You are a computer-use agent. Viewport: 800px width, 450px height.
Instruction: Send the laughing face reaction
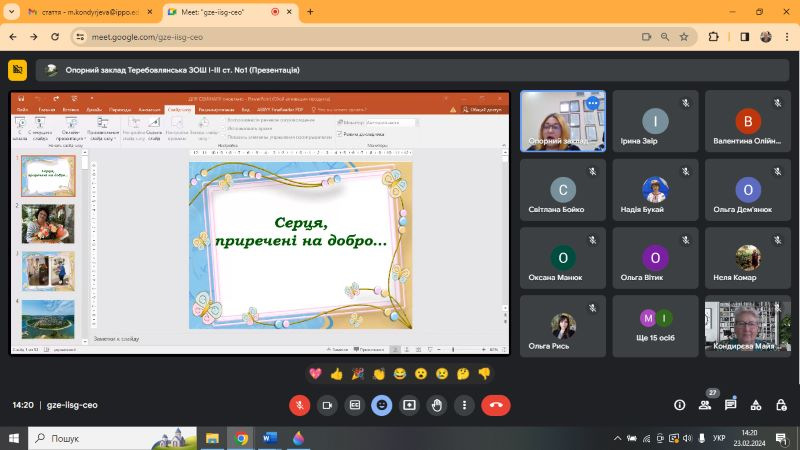(x=399, y=374)
